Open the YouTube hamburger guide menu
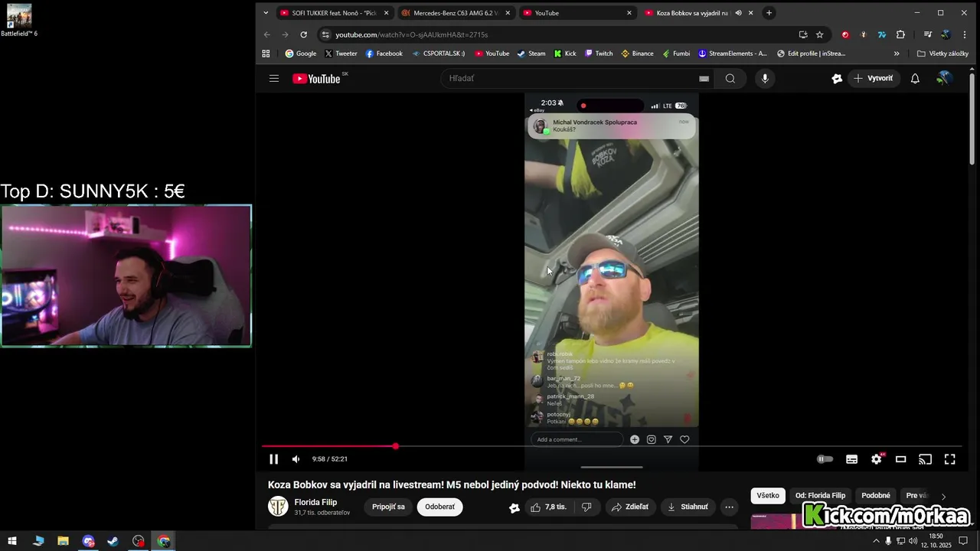This screenshot has width=980, height=551. [274, 78]
